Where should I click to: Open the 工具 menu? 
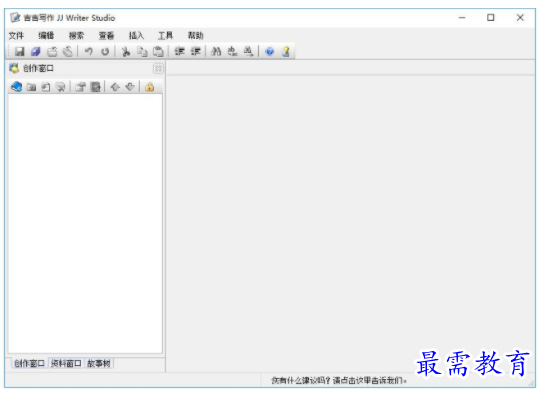click(x=165, y=35)
